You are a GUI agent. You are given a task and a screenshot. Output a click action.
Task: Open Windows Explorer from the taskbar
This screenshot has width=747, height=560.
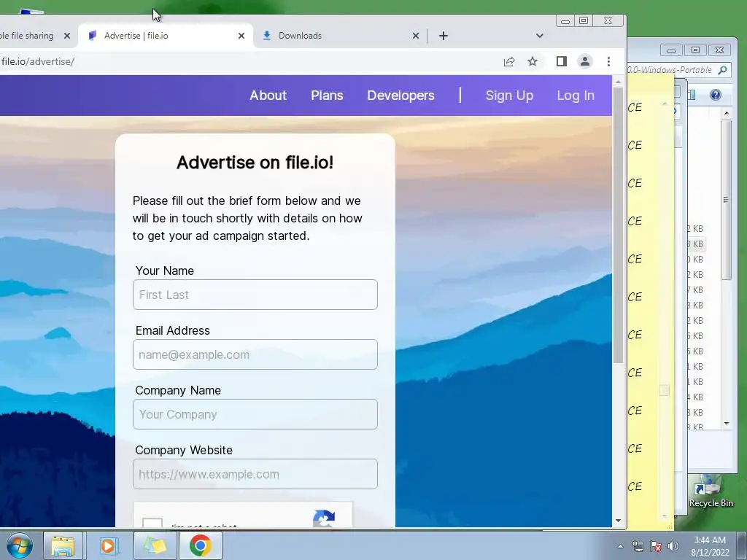pos(63,545)
